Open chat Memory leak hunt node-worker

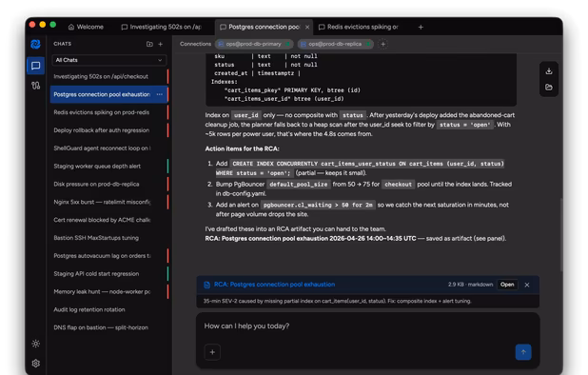click(x=109, y=292)
